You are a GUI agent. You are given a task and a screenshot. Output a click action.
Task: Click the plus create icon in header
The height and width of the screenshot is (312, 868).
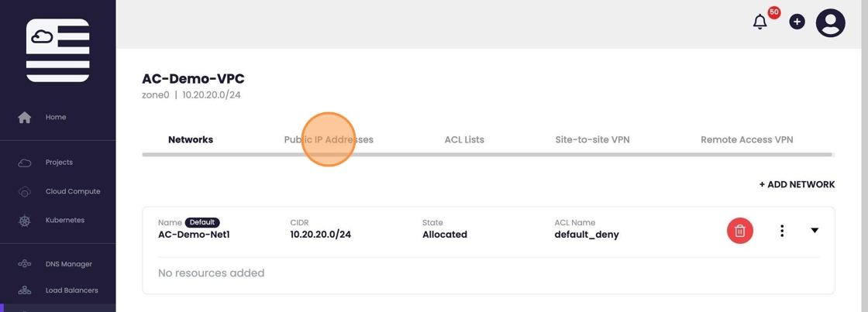797,22
